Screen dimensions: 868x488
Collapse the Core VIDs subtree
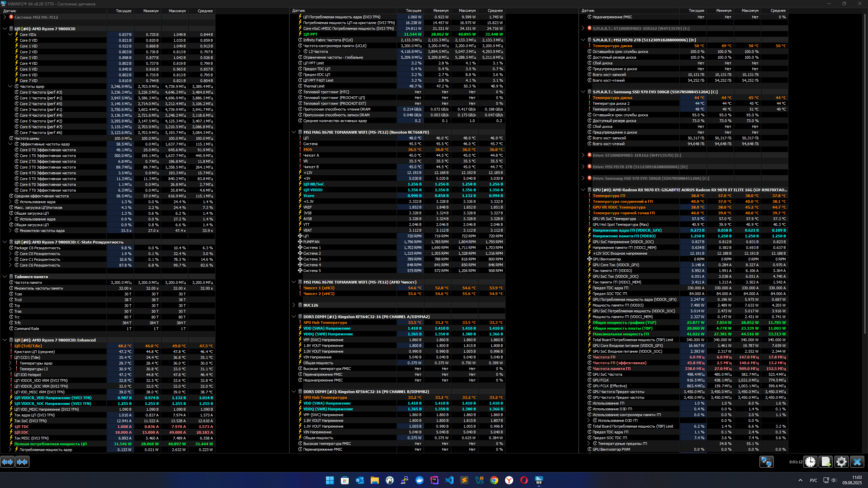coord(10,35)
